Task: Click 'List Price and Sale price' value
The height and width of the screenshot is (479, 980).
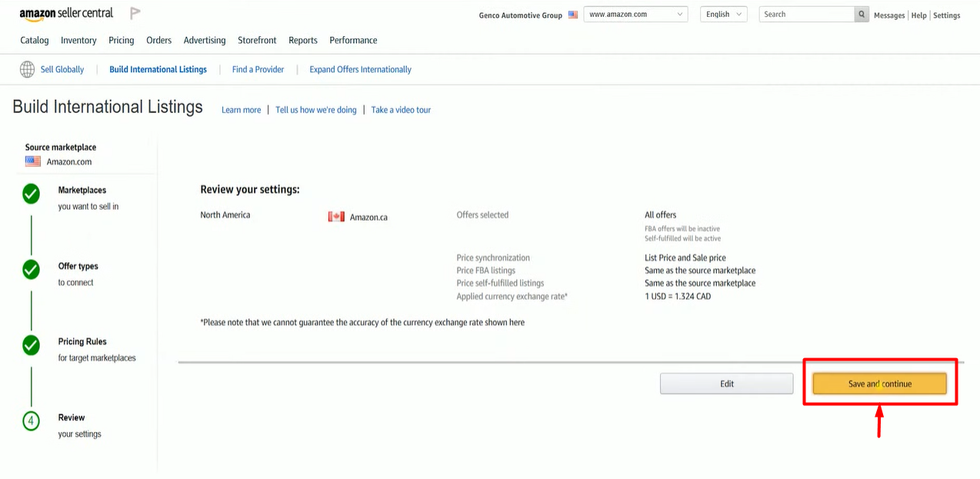Action: pyautogui.click(x=685, y=258)
